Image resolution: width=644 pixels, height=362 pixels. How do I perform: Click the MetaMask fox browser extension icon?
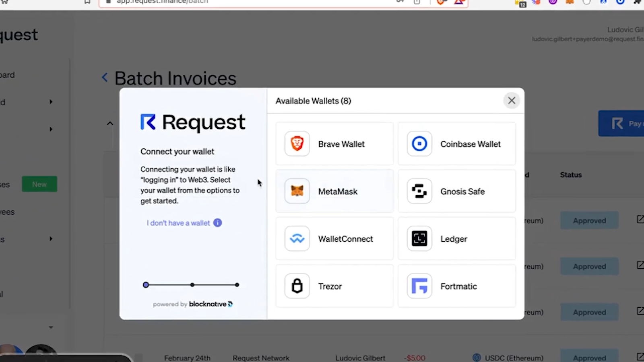pos(570,2)
